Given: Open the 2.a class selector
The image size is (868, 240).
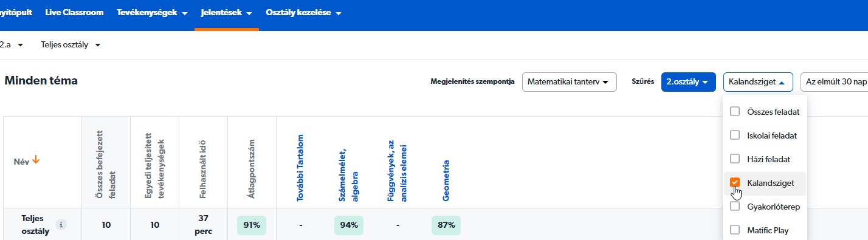Looking at the screenshot, I should click(12, 45).
